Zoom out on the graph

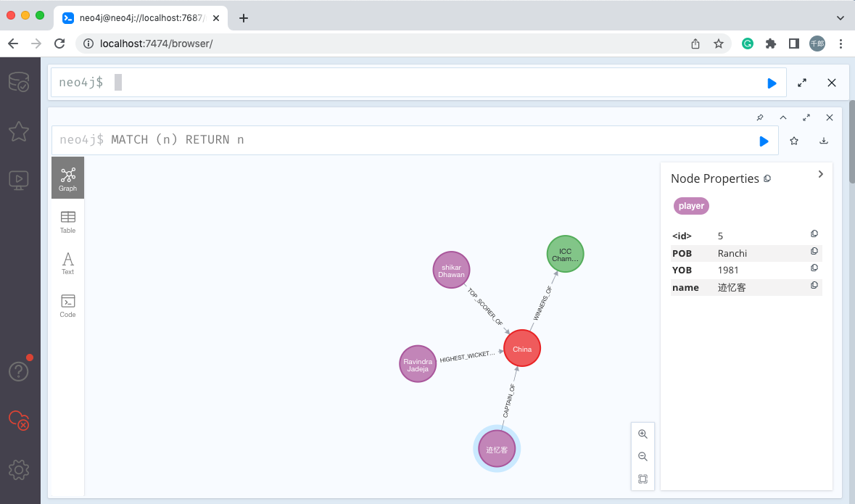coord(643,457)
